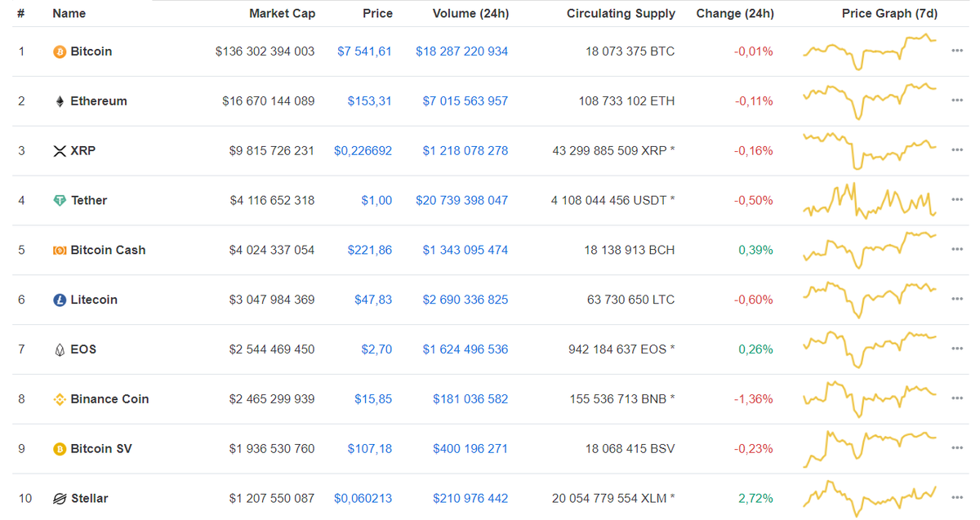Open the Bitcoin Cash name link
The width and height of the screenshot is (980, 520).
pyautogui.click(x=109, y=251)
